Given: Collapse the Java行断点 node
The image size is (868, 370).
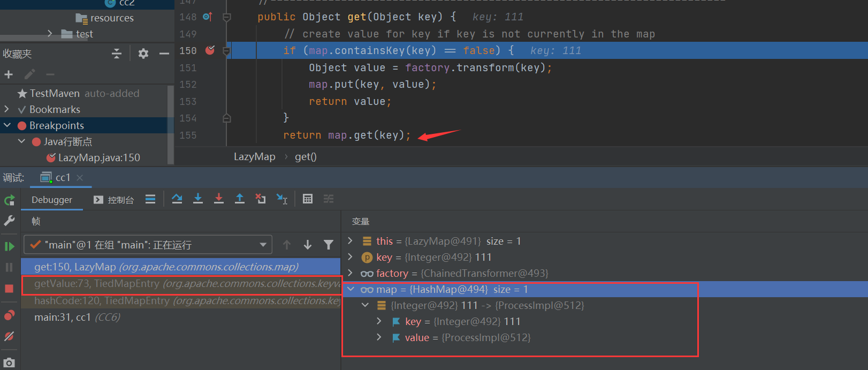Looking at the screenshot, I should tap(21, 141).
